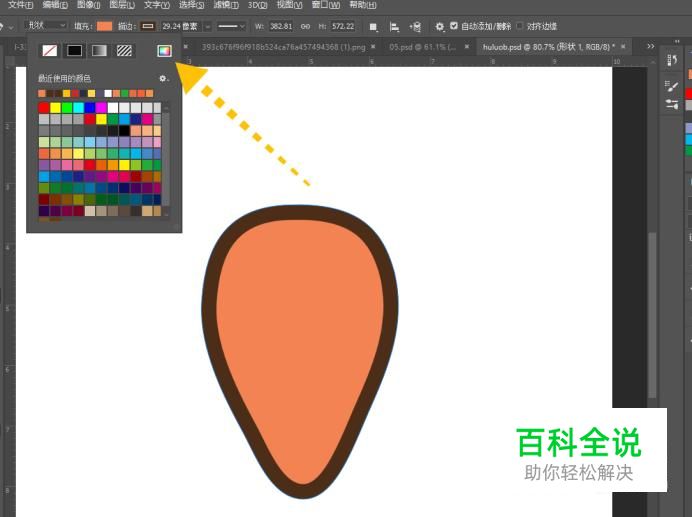
Task: Choose the gradient fill type
Action: tap(99, 50)
